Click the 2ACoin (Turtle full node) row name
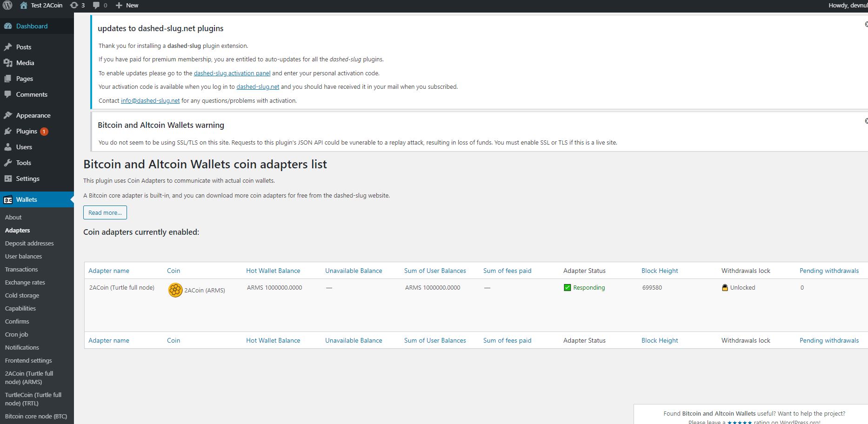Screen dimensions: 868x424 click(122, 287)
